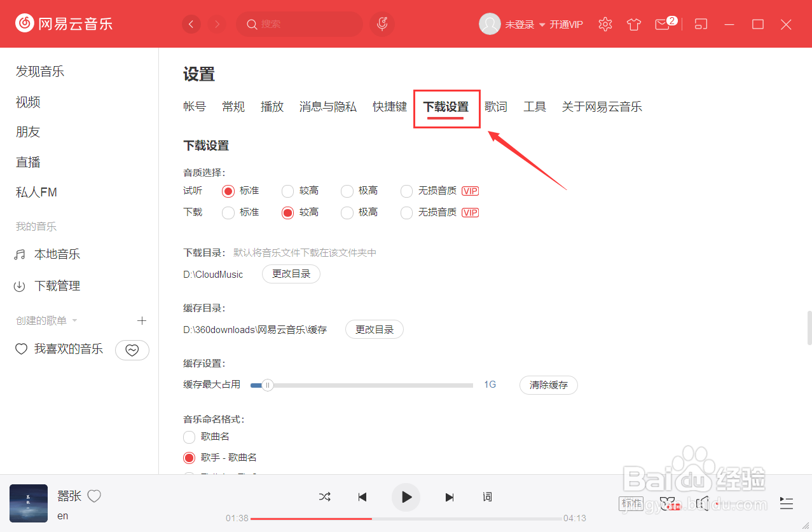Viewport: 812px width, 532px height.
Task: Toggle desktop lyrics 词 button
Action: pyautogui.click(x=487, y=497)
